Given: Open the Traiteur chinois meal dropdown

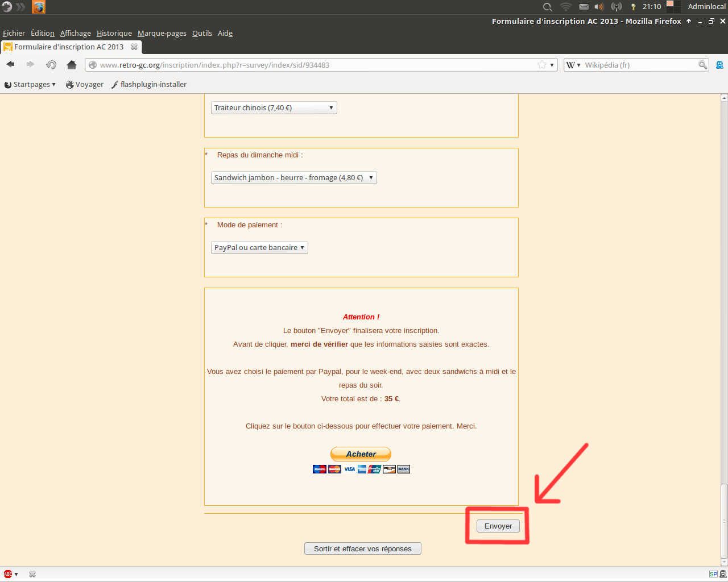Looking at the screenshot, I should 274,107.
